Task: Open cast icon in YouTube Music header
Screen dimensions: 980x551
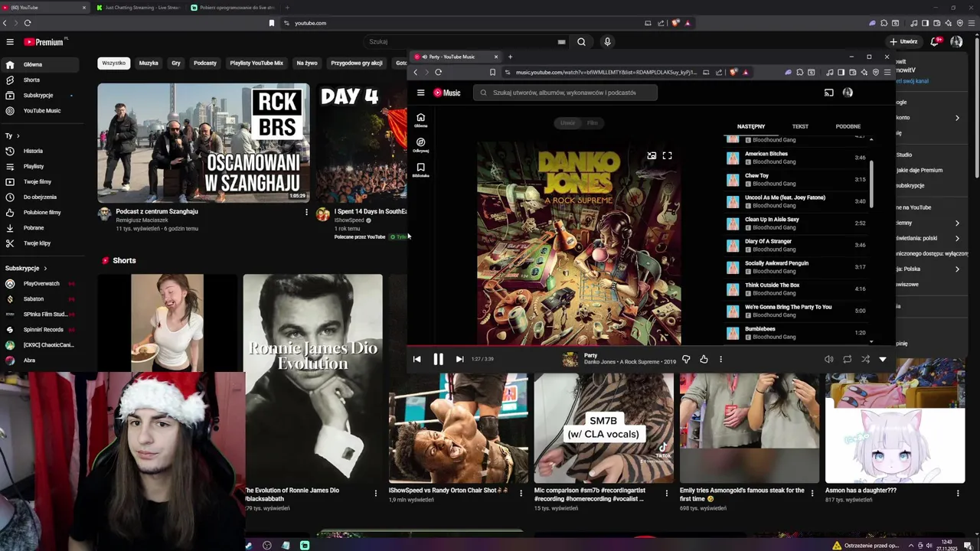Action: tap(828, 93)
